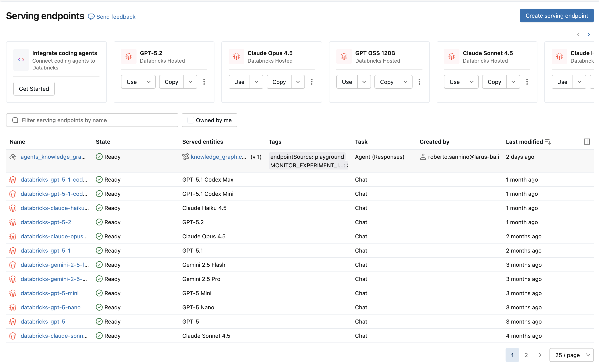
Task: Click the sort arrow icon next to Last modified
Action: pyautogui.click(x=548, y=142)
